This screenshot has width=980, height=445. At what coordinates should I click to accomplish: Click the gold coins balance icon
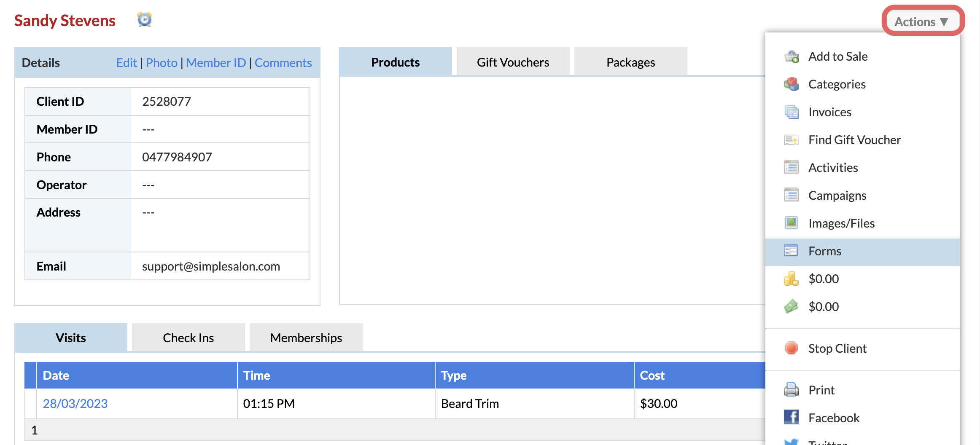coord(791,279)
